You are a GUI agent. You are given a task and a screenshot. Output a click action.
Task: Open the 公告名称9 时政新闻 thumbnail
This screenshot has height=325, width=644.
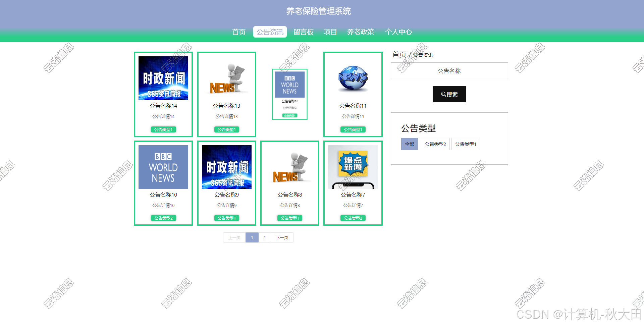227,167
